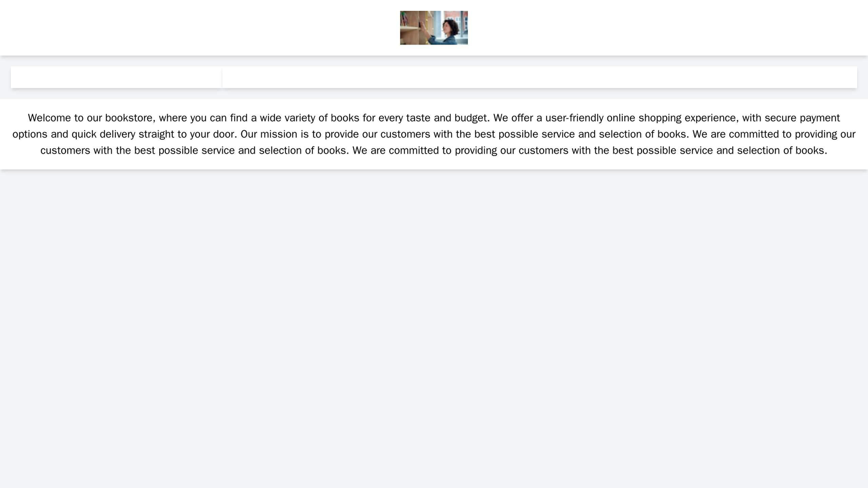
Task: Click "every taste and budget" text
Action: (x=433, y=118)
